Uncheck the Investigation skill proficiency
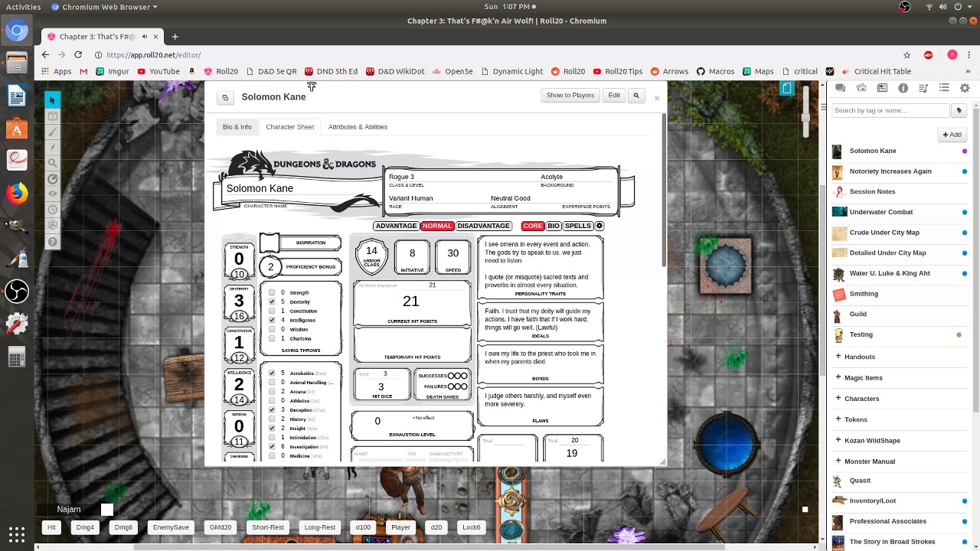 point(272,447)
